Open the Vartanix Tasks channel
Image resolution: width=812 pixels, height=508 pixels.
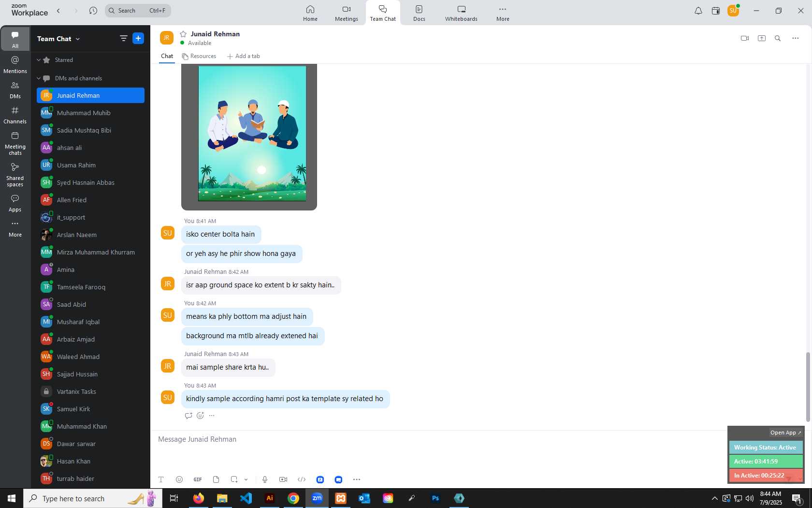click(90, 391)
